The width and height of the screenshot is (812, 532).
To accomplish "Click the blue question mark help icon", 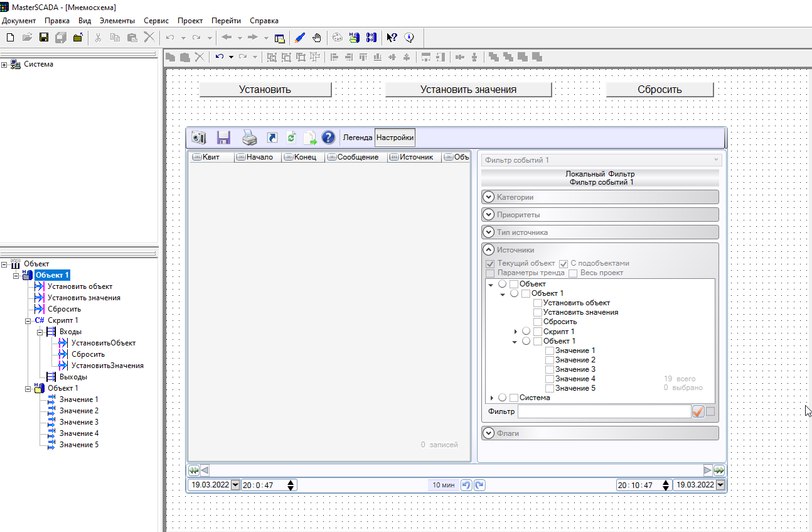I will click(x=328, y=138).
